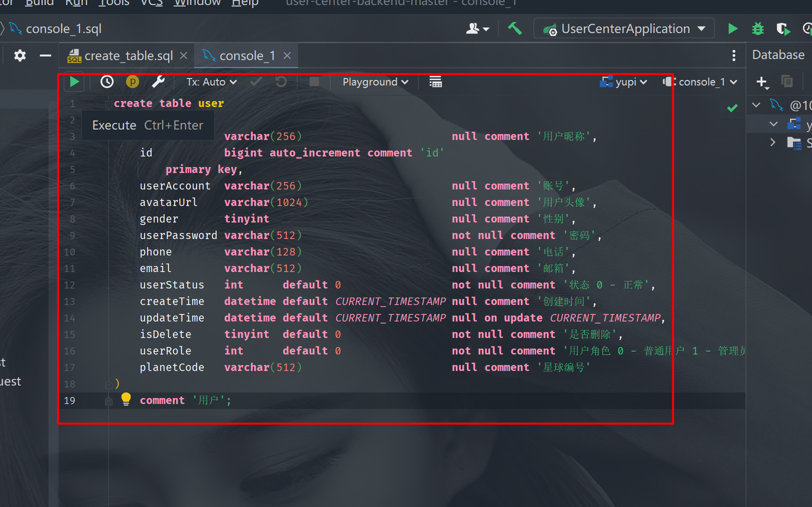The width and height of the screenshot is (812, 507).
Task: Close the console_1 editor tab
Action: click(287, 55)
